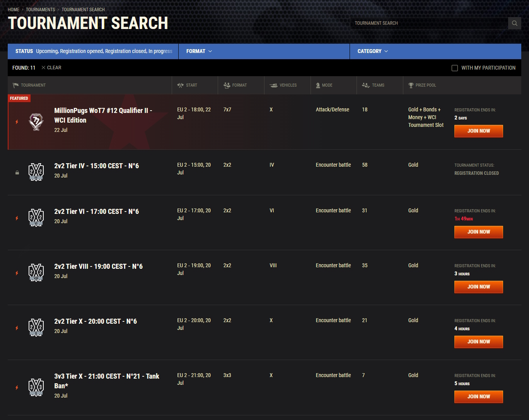529x420 pixels.
Task: Click 'FOUND: 11' results count
Action: [x=24, y=68]
